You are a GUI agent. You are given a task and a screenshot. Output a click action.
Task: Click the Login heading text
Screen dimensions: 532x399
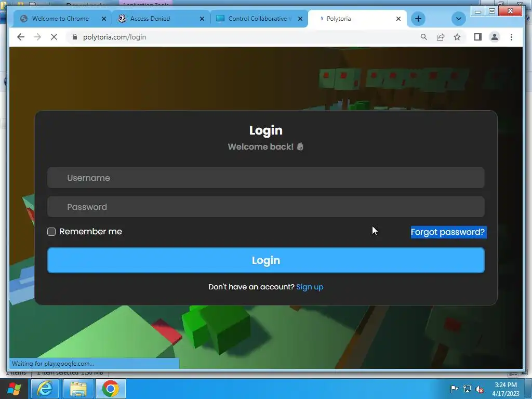click(265, 130)
